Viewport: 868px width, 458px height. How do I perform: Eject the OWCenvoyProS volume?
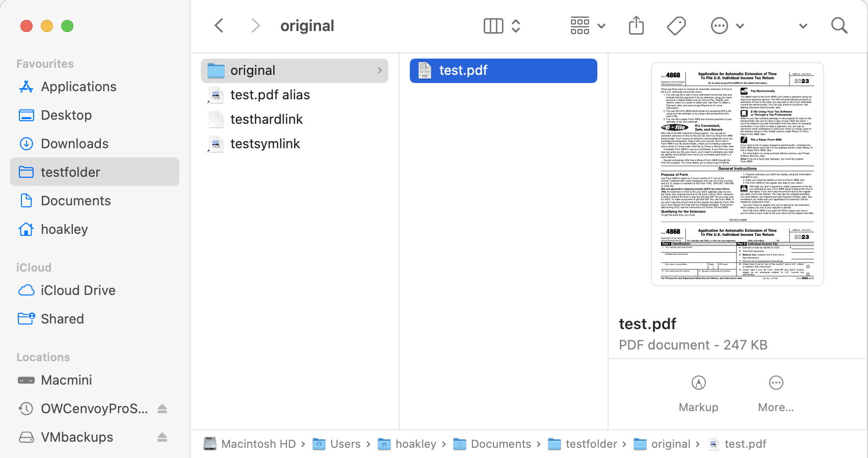click(x=162, y=409)
